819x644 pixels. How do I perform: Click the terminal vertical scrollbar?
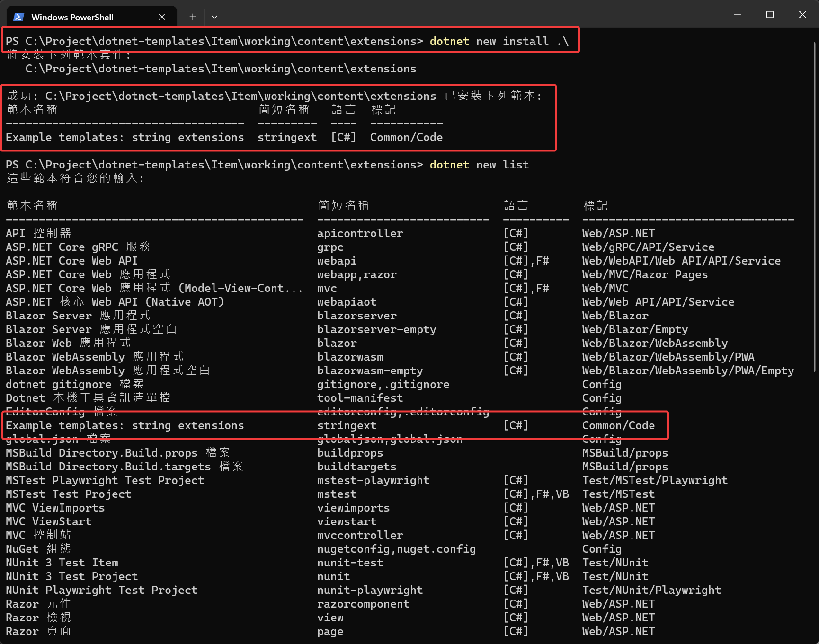point(814,207)
